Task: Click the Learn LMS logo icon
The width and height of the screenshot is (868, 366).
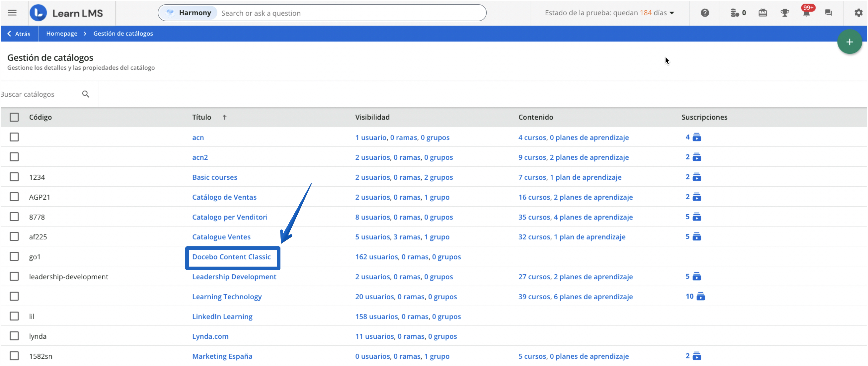Action: tap(38, 13)
